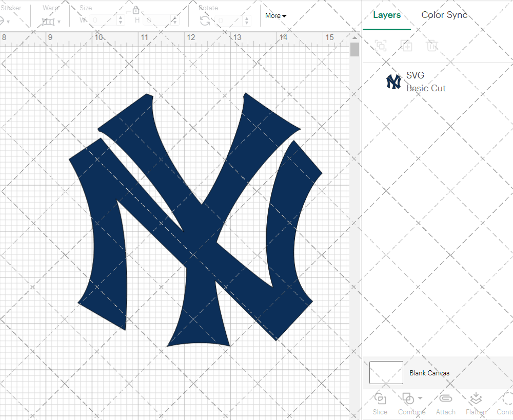Click the Flatten tool

[x=476, y=404]
